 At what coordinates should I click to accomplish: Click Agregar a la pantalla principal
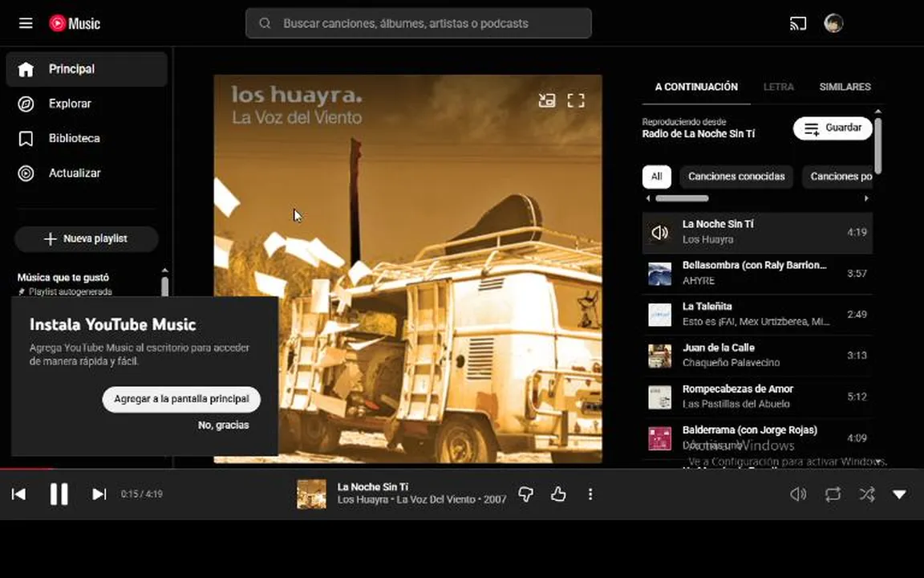point(181,399)
